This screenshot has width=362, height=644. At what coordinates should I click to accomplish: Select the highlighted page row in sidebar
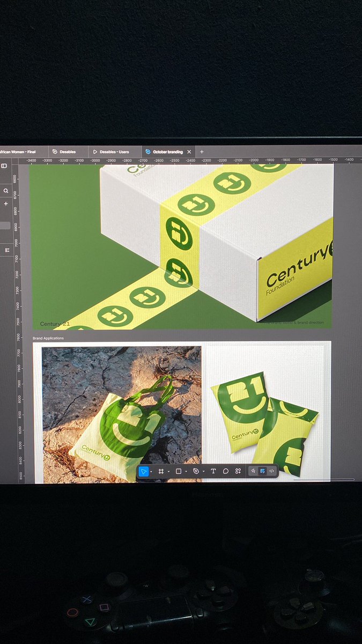pyautogui.click(x=5, y=226)
